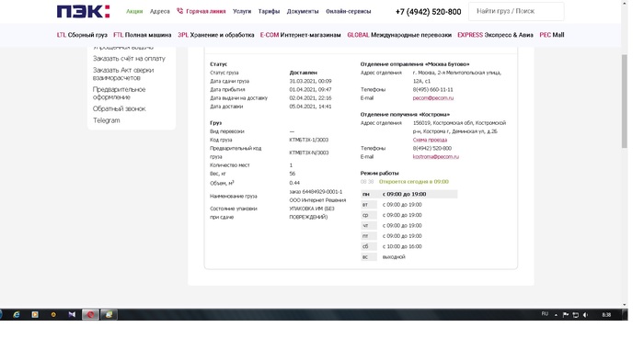This screenshot has height=362, width=644.
Task: Click phone 8(4942) 520-800 in Кострома section
Action: (432, 149)
